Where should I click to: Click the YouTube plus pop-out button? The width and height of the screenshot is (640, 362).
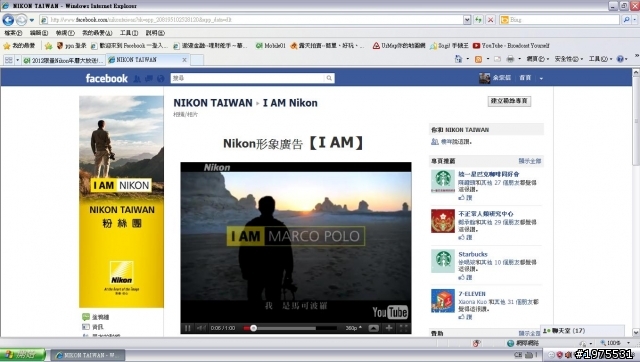click(x=389, y=328)
